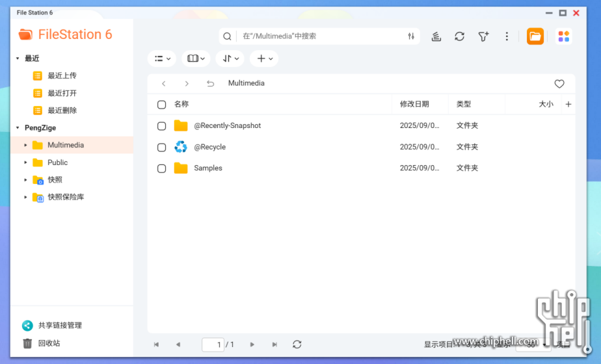Tick the select-all checkbox in header

(x=161, y=105)
